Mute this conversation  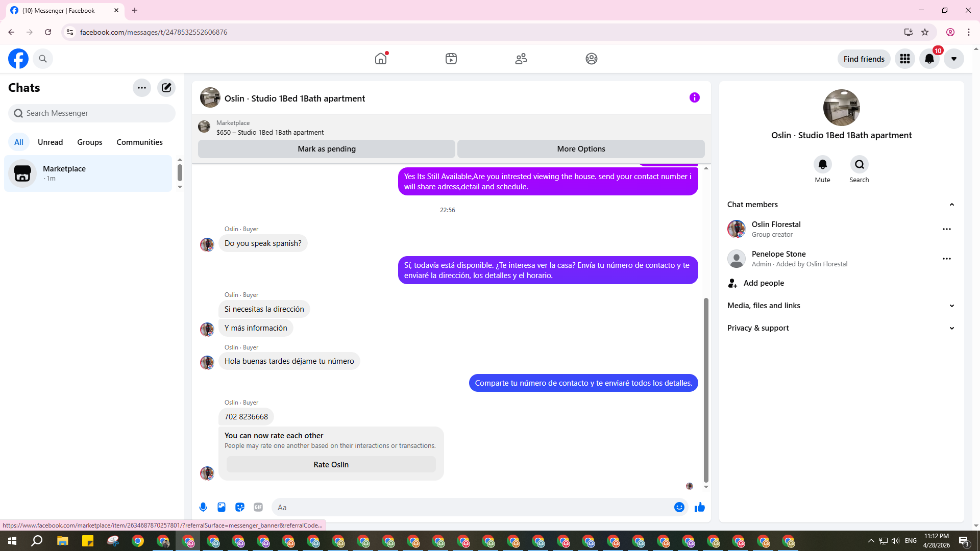[x=822, y=165]
